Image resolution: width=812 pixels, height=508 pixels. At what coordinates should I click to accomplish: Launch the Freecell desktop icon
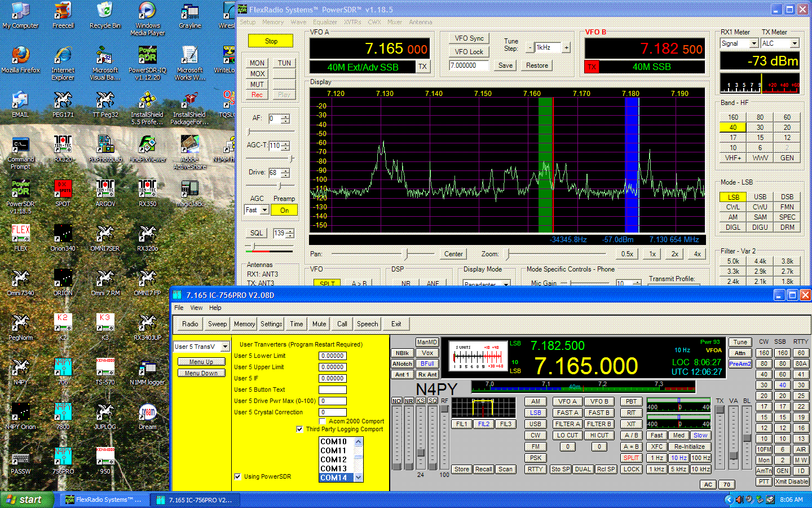[63, 12]
